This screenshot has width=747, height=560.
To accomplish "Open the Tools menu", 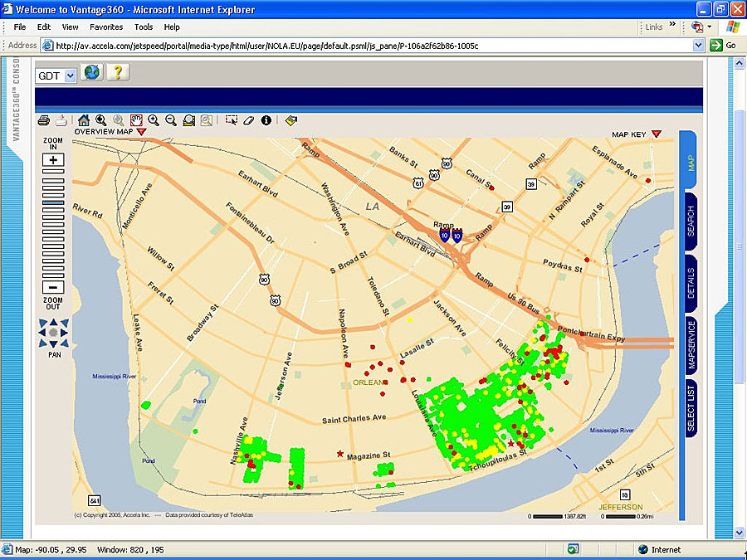I will click(144, 27).
